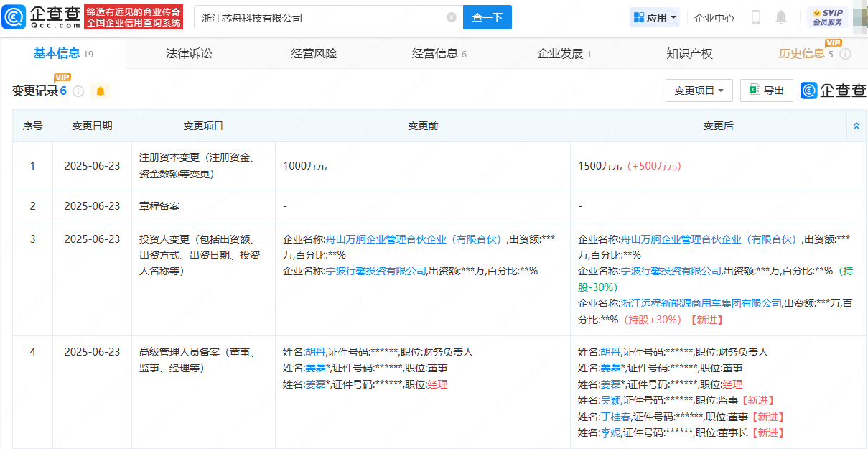Click the 序号 column header
This screenshot has width=868, height=449.
32,126
